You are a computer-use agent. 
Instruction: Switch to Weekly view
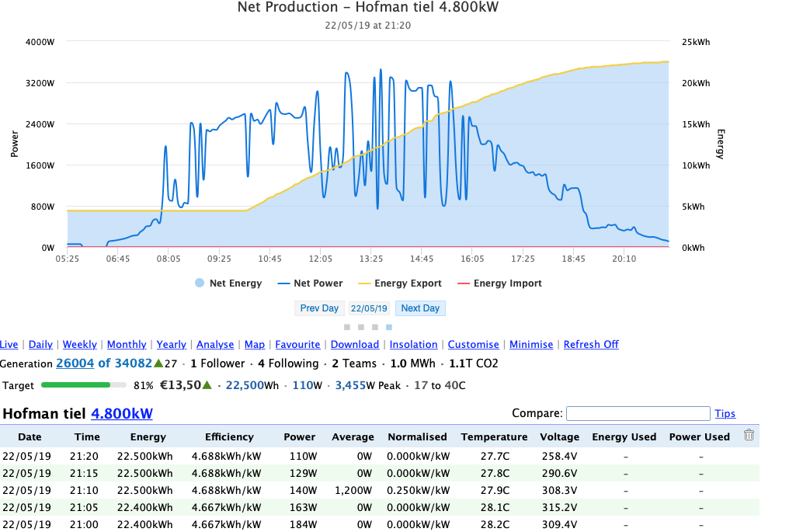pos(79,345)
